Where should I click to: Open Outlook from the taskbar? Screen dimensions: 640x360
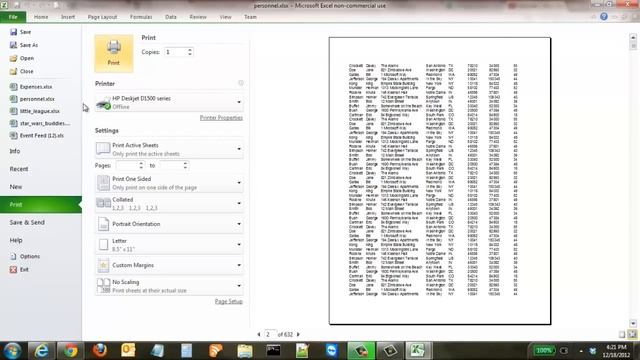pos(128,351)
